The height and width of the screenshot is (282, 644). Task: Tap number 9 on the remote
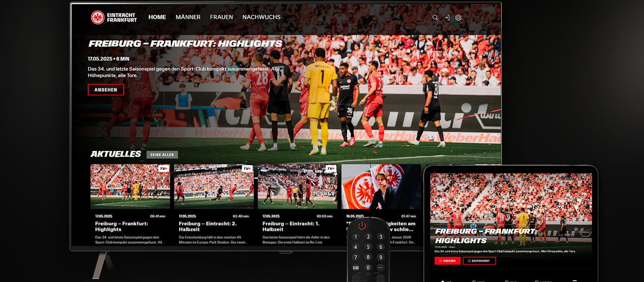pyautogui.click(x=380, y=257)
